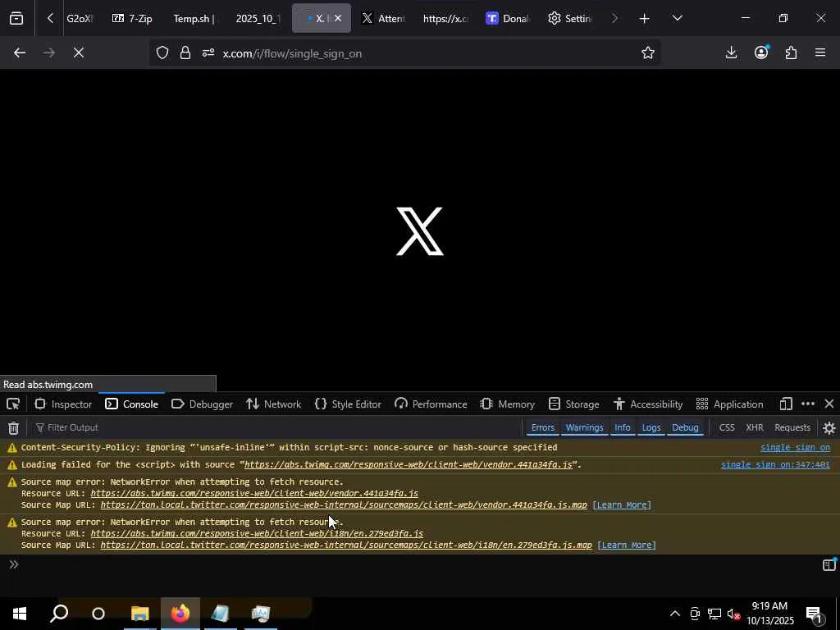Stop loading the current page
The image size is (840, 630).
tap(79, 52)
